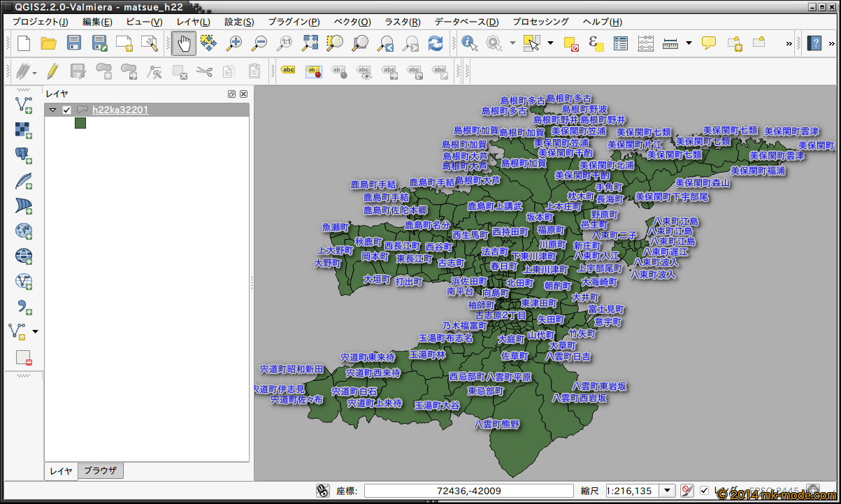Screen dimensions: 841x504
Task: Collapse the h22ka32201 layer tree node
Action: coord(52,110)
